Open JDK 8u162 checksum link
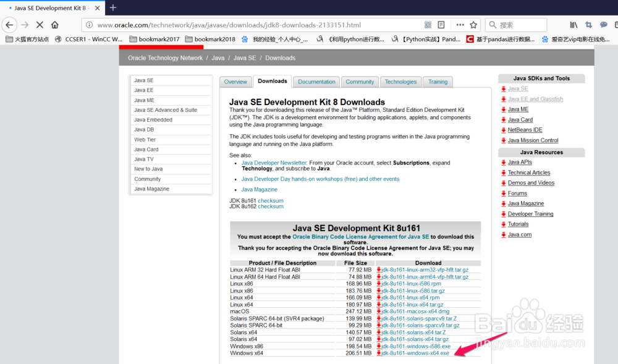The image size is (618, 364). [271, 206]
